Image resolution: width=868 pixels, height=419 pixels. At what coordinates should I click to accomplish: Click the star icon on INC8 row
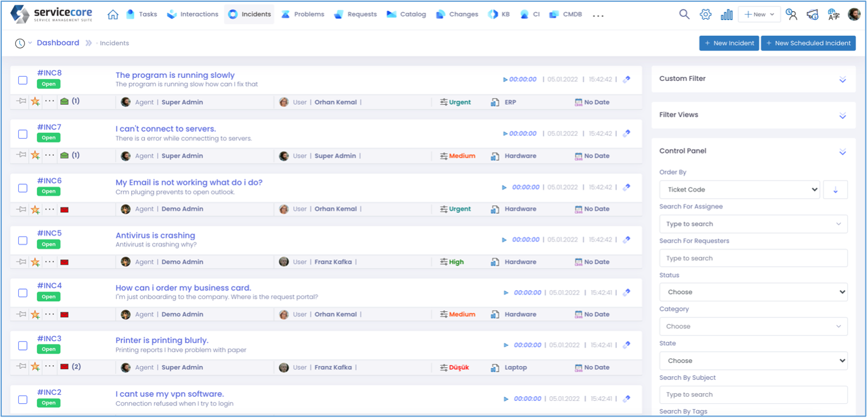coord(35,101)
